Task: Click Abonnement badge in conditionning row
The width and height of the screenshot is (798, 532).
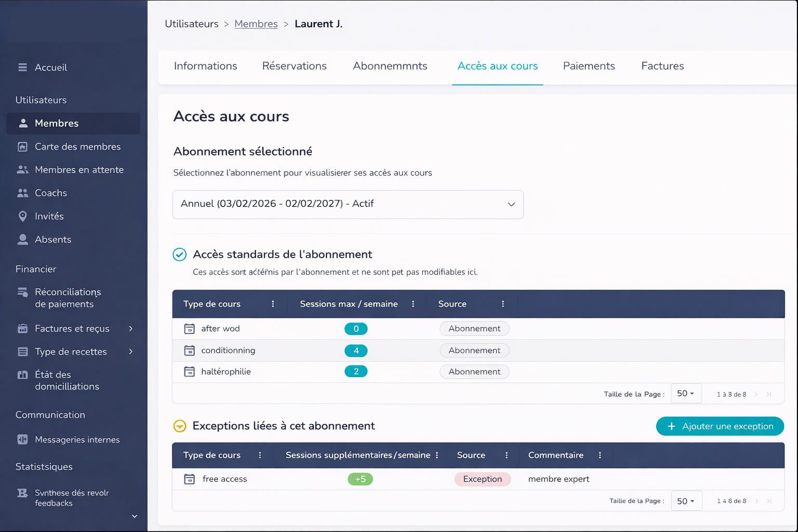Action: coord(474,350)
